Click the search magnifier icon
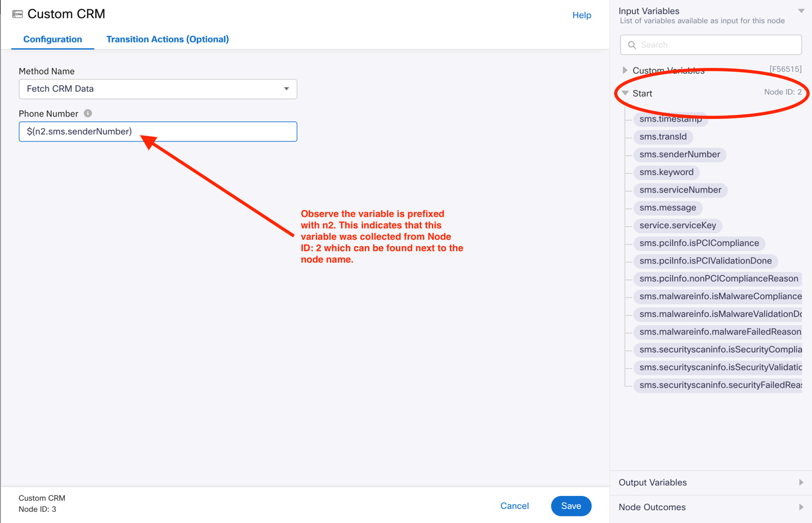 point(632,45)
